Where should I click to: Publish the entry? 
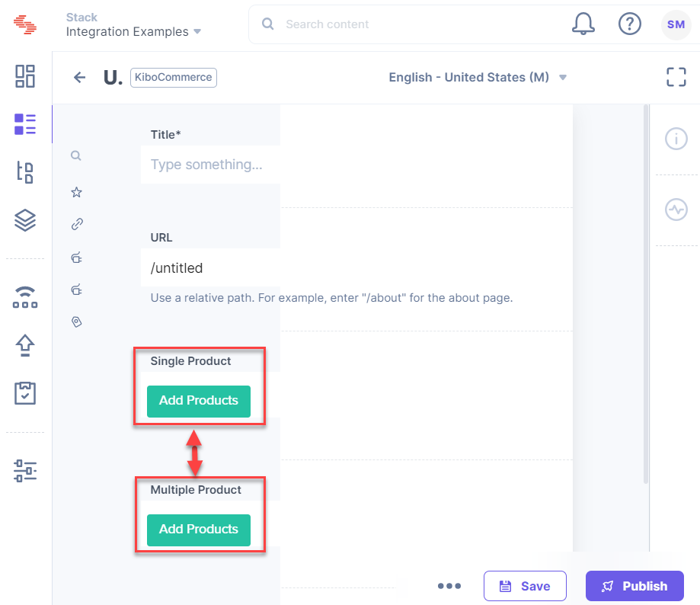tap(634, 586)
